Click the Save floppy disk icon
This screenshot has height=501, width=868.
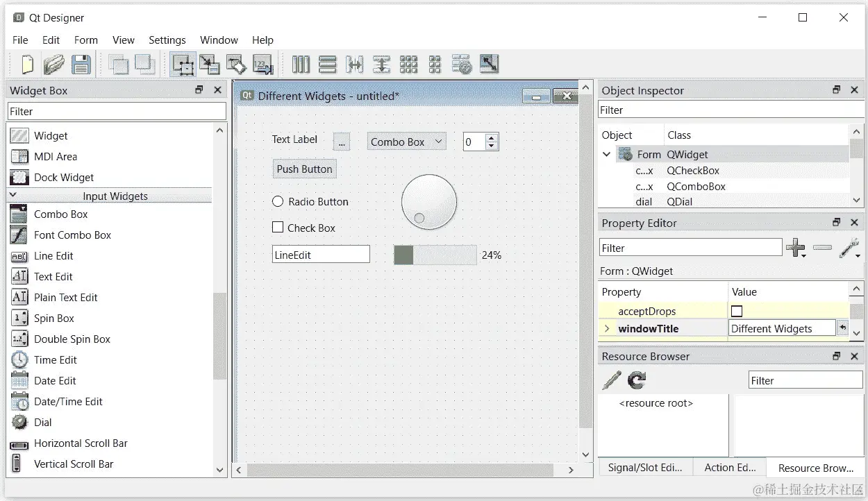coord(81,65)
